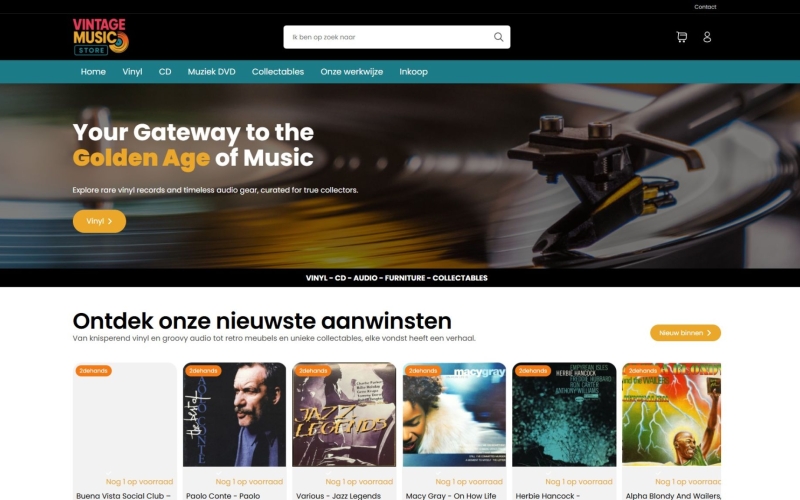The width and height of the screenshot is (800, 500).
Task: Click the 2dehands badge on the Buena Vista item
Action: click(93, 371)
